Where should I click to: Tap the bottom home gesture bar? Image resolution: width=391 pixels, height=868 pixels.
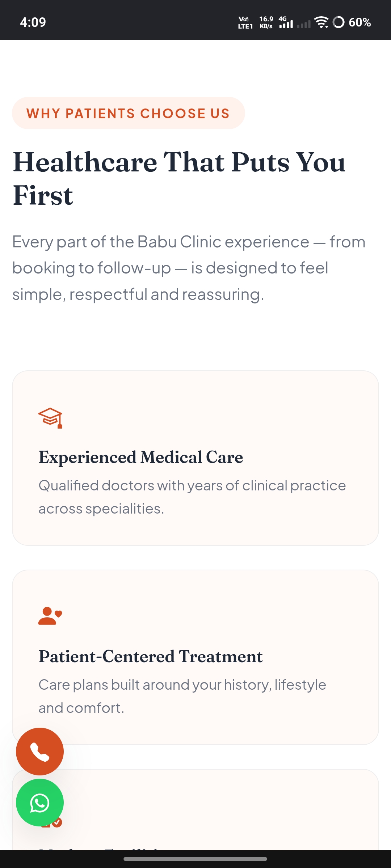(x=195, y=859)
